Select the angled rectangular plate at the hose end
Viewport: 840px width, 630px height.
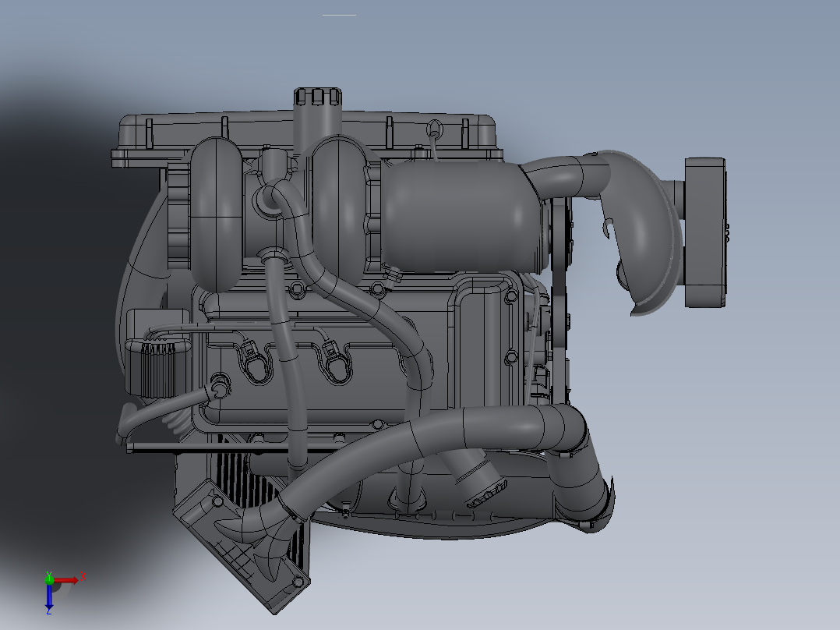242,546
